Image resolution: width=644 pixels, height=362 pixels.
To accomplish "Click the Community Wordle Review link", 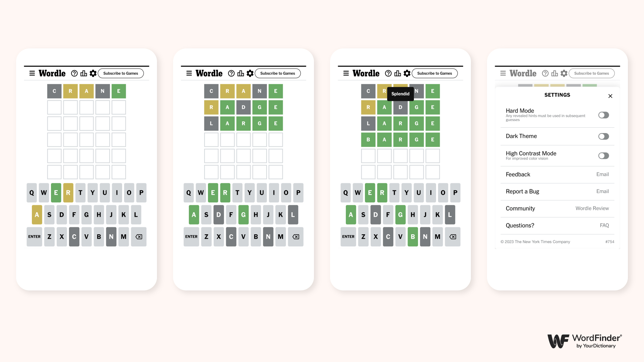I will (x=592, y=208).
